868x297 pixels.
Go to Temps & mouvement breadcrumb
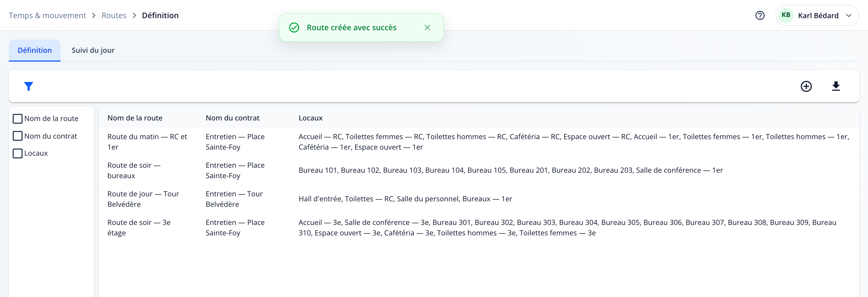[47, 15]
